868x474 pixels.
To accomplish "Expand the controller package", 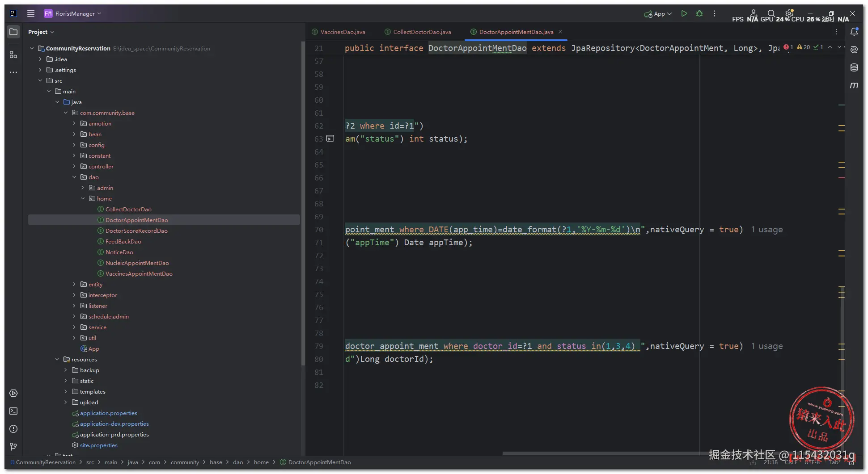I will (x=74, y=167).
